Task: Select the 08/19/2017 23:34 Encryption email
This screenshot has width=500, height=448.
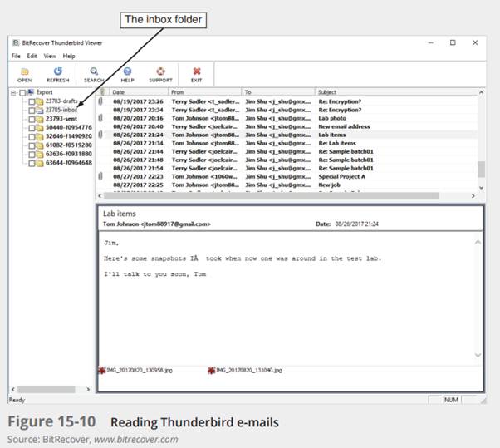Action: (287, 110)
